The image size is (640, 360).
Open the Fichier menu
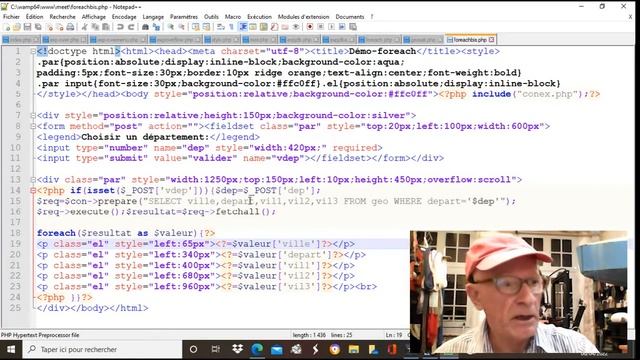[x=11, y=17]
